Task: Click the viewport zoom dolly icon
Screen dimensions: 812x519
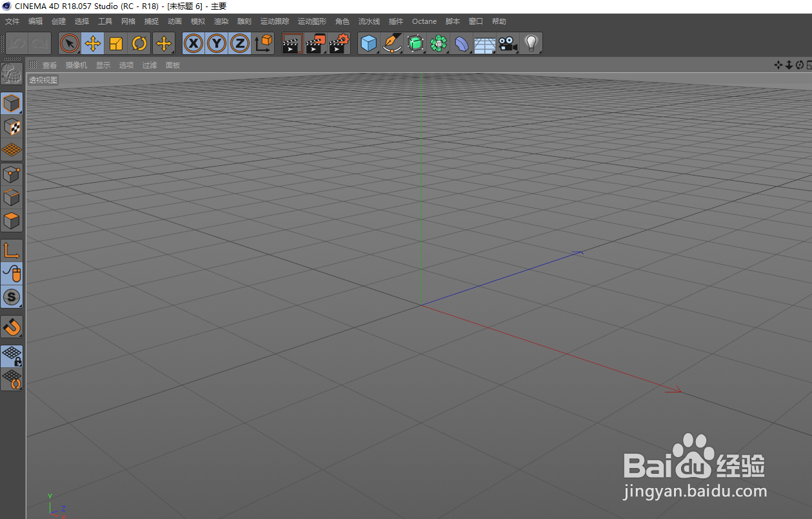Action: tap(789, 65)
